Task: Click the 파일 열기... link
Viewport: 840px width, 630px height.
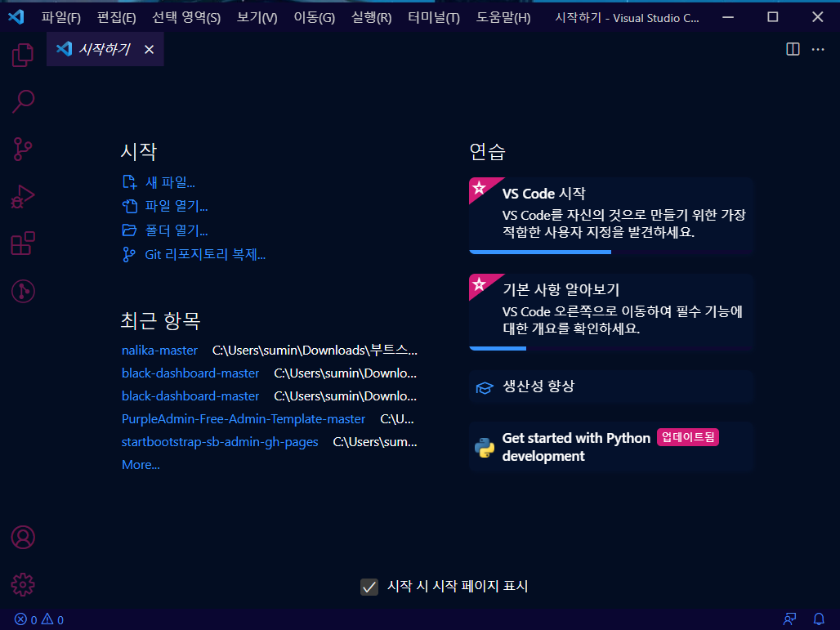Action: (176, 206)
